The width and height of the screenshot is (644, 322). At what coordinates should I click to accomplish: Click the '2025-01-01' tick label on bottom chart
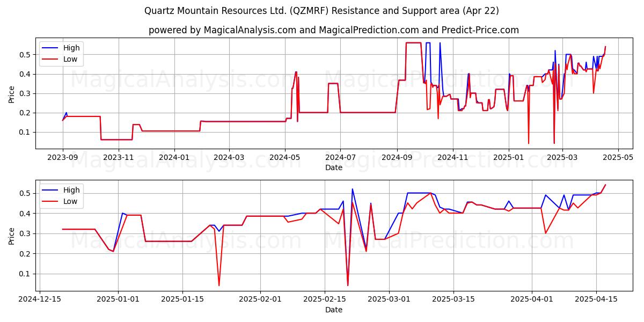click(x=118, y=300)
